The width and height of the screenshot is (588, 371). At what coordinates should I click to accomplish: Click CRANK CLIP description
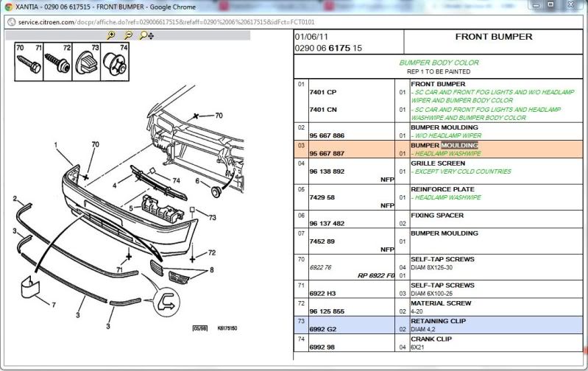click(431, 339)
